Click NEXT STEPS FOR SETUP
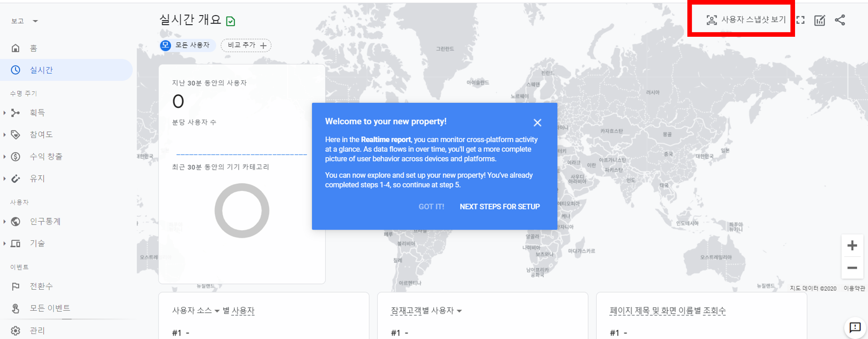This screenshot has width=868, height=339. [500, 207]
